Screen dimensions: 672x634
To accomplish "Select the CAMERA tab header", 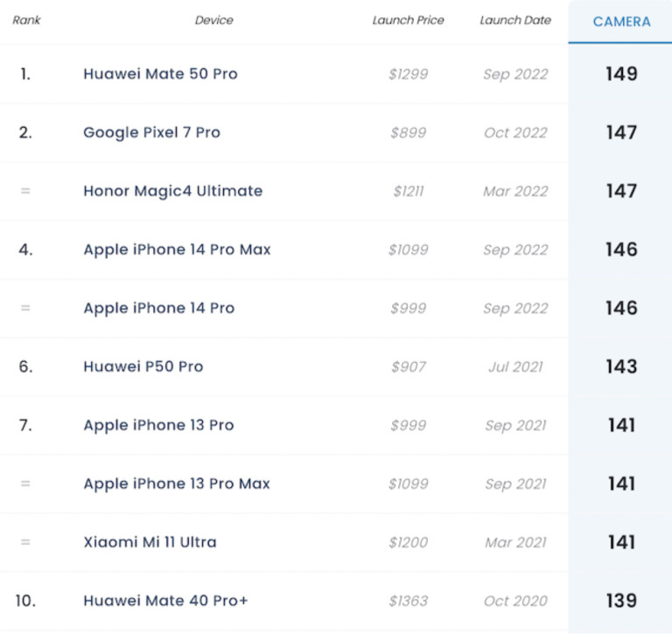I will tap(621, 22).
